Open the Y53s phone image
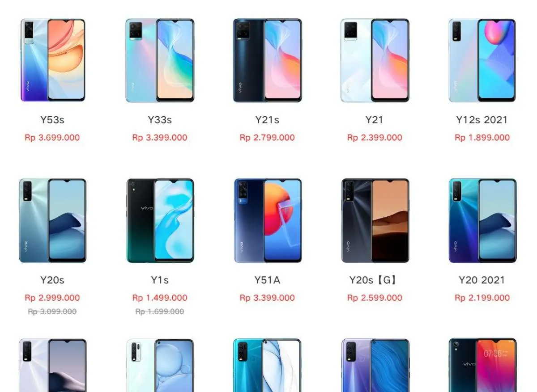This screenshot has width=537, height=392. [52, 60]
